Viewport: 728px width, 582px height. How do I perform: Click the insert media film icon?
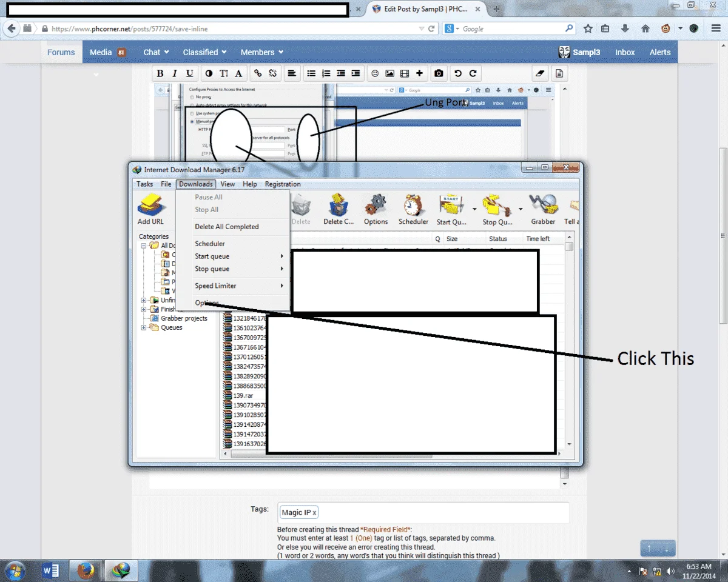coord(404,73)
